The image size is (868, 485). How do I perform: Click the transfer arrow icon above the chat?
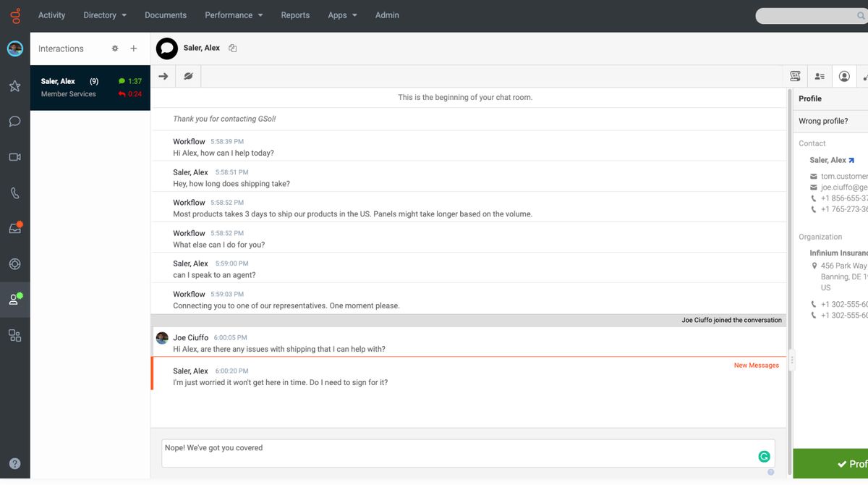pos(163,76)
